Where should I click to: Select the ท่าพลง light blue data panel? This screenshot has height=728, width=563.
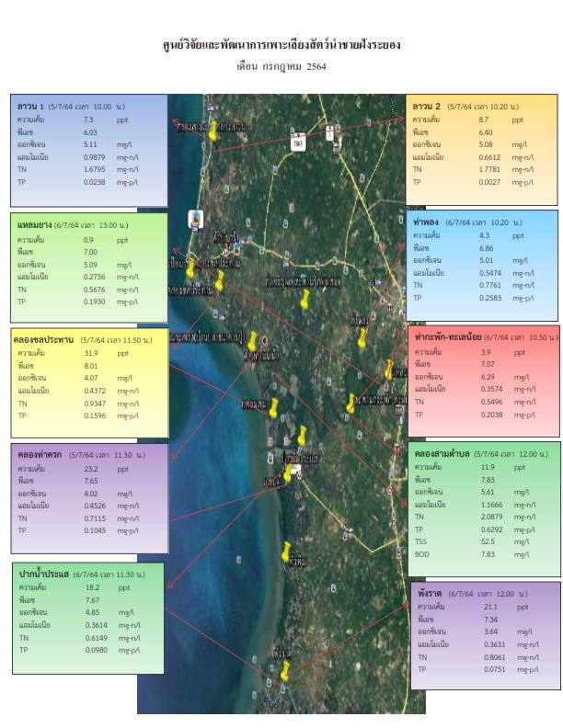(482, 265)
